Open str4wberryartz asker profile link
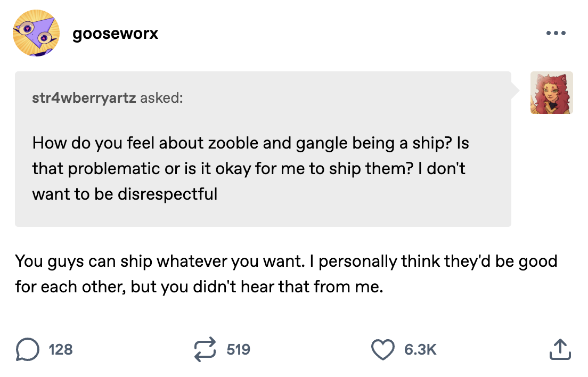This screenshot has width=588, height=377. click(84, 98)
